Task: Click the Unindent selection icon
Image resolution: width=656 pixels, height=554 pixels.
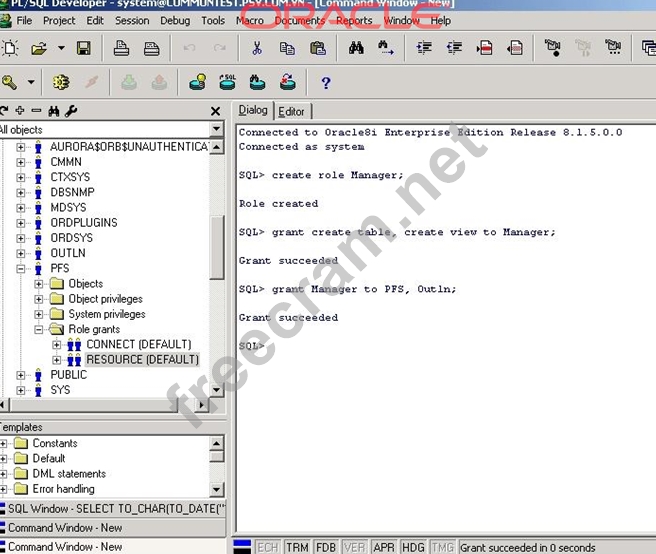Action: coord(454,48)
